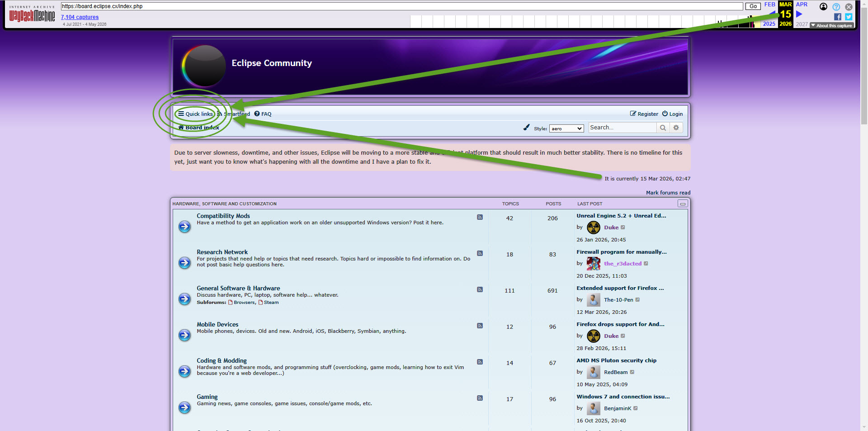The image size is (868, 431).
Task: Open the Coding & Modding forum
Action: (x=222, y=361)
